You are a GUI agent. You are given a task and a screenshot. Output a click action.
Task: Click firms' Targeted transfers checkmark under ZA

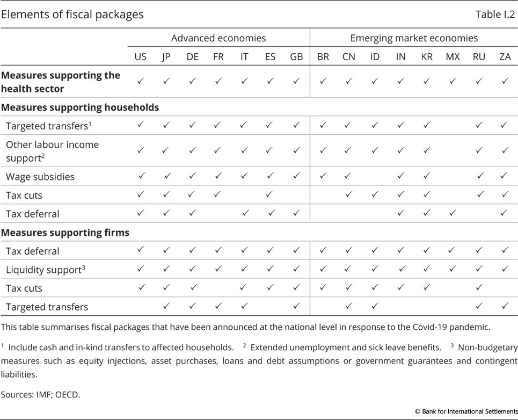[505, 306]
